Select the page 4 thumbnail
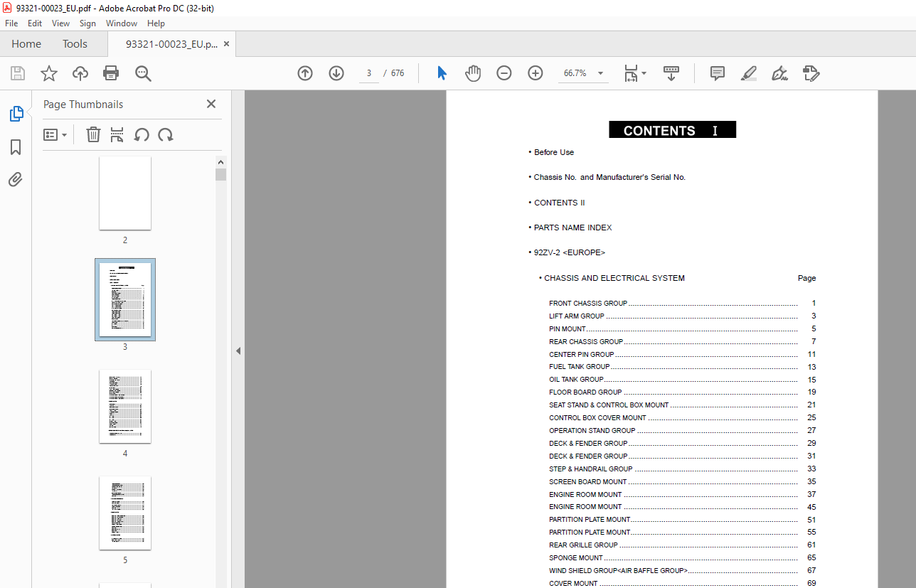 tap(125, 406)
